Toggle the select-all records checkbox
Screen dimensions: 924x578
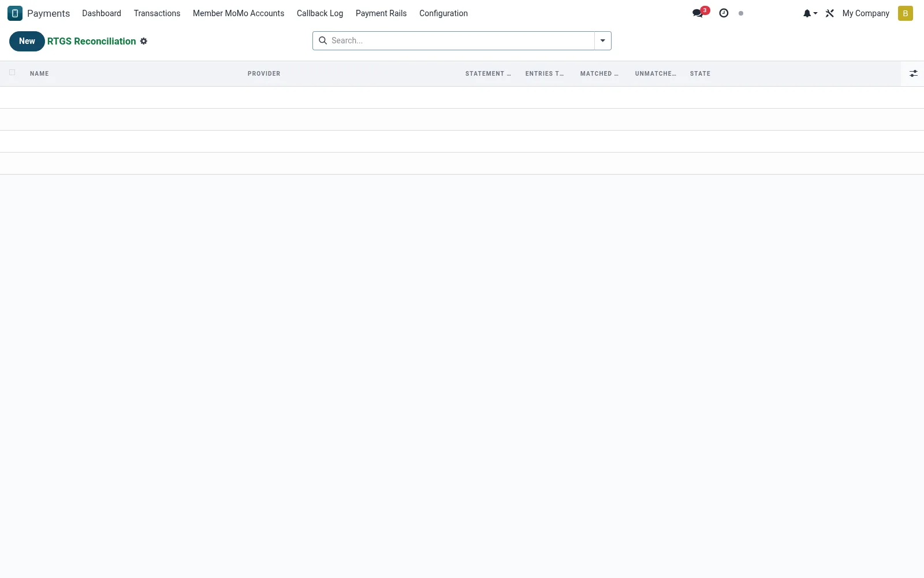point(12,72)
